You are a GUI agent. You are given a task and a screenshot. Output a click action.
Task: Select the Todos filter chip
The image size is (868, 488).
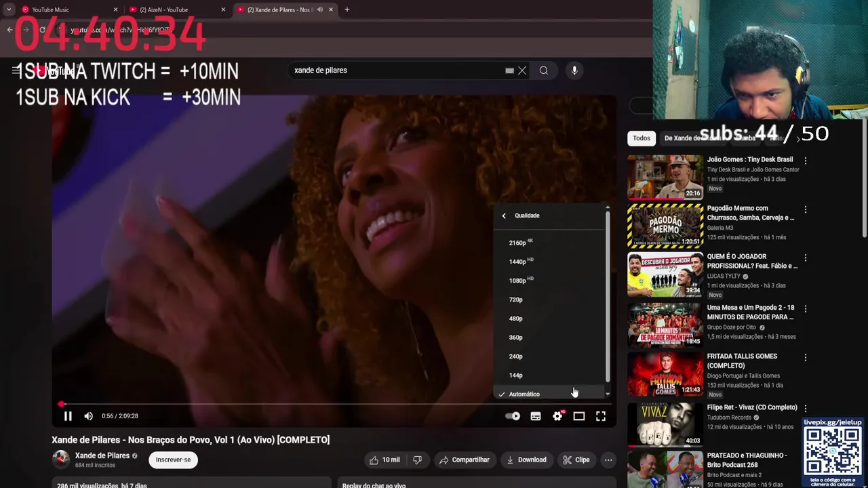point(642,138)
